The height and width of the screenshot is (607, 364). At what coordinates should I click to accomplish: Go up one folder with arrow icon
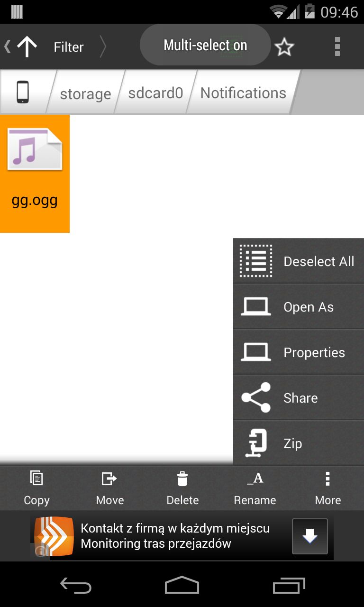(x=27, y=46)
